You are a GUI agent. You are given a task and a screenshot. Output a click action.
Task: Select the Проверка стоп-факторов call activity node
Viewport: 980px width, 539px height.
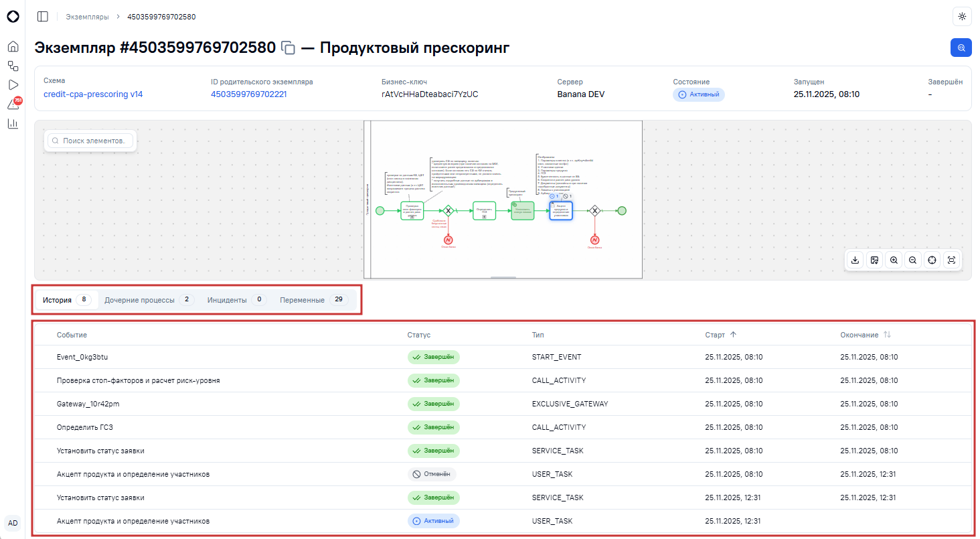412,210
